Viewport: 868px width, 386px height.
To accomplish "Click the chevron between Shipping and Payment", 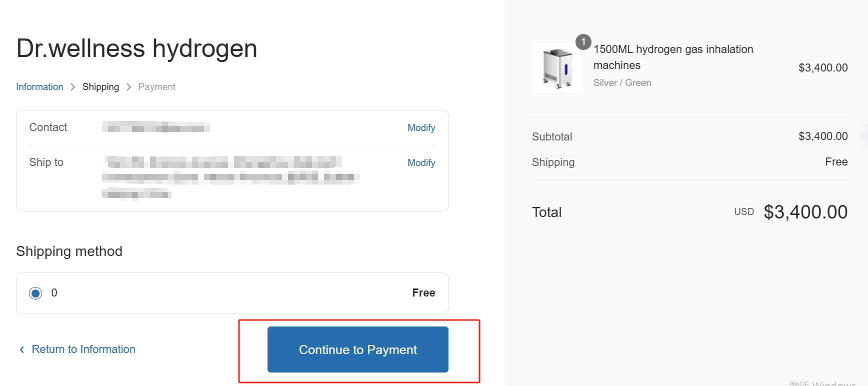I will tap(129, 87).
